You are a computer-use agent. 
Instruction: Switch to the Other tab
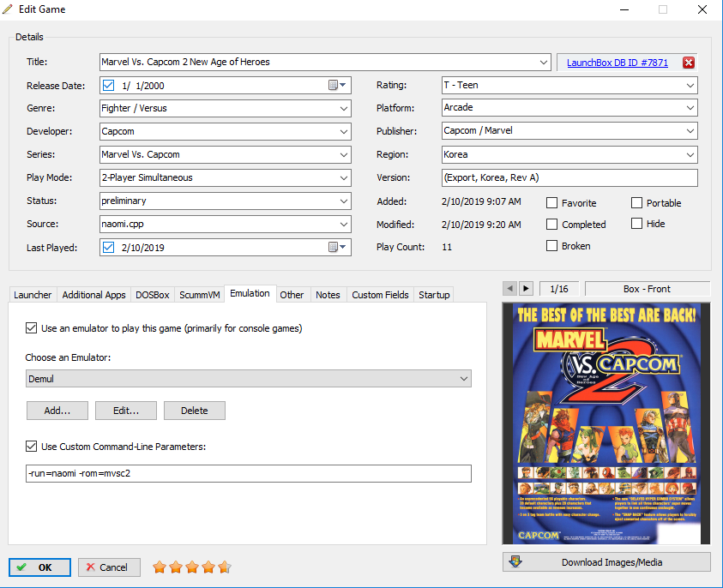pos(292,295)
